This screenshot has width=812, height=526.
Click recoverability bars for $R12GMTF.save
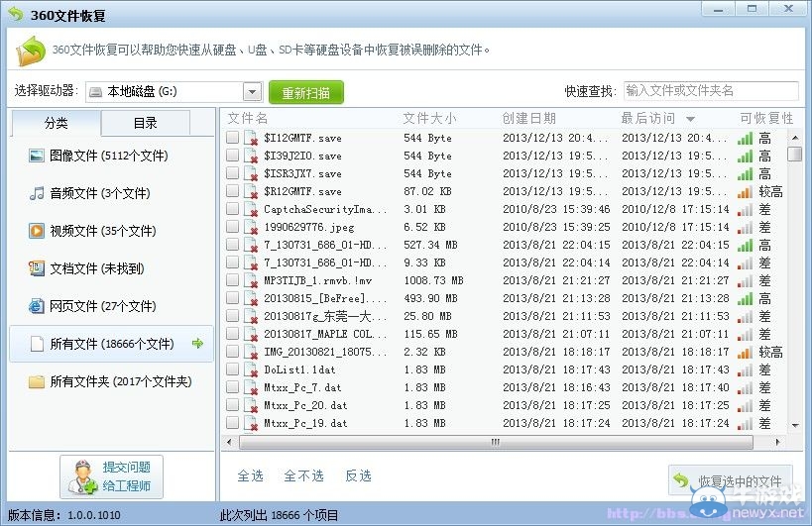(745, 191)
